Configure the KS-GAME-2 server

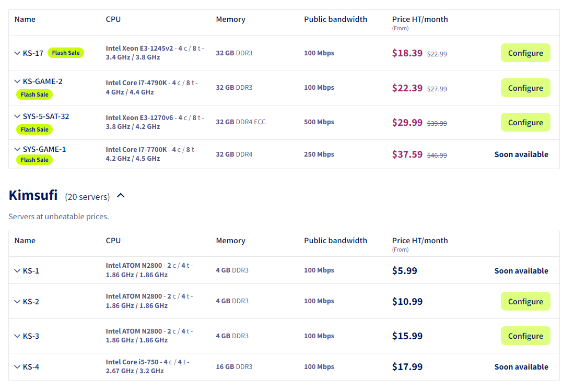pyautogui.click(x=525, y=88)
